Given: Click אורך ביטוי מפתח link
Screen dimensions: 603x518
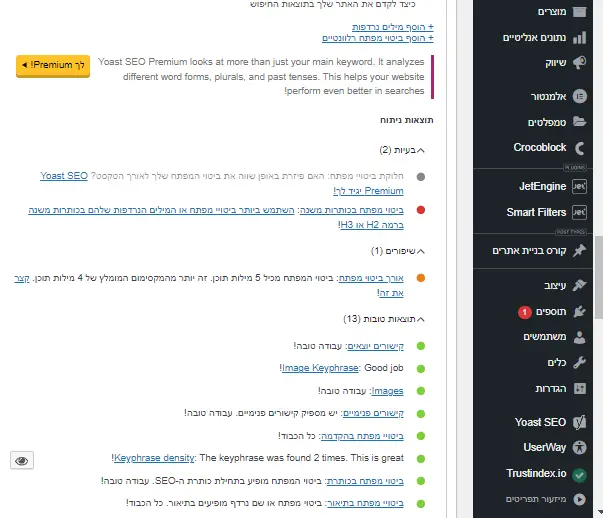Looking at the screenshot, I should (371, 278).
